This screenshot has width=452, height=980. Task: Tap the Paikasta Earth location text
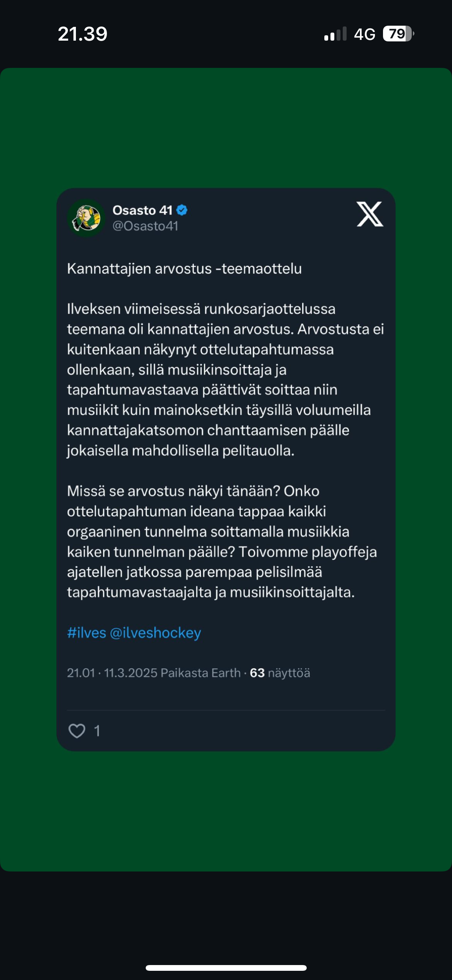200,673
